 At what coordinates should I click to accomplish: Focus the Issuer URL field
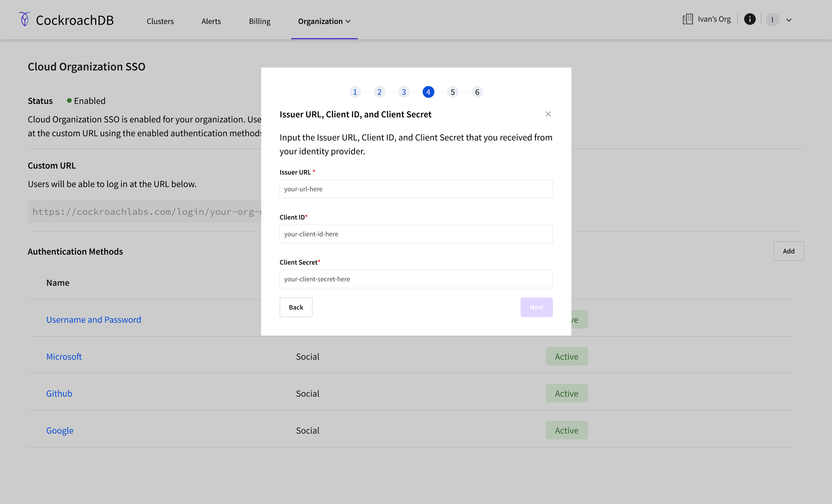416,189
